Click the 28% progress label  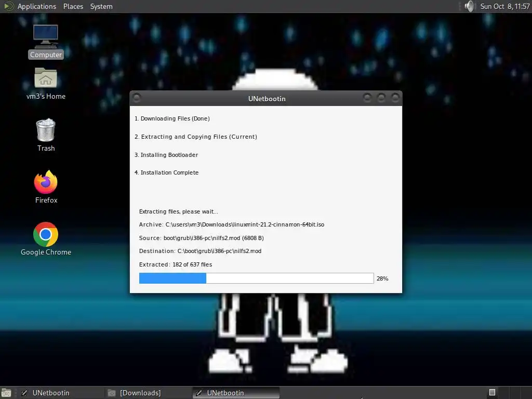point(382,278)
